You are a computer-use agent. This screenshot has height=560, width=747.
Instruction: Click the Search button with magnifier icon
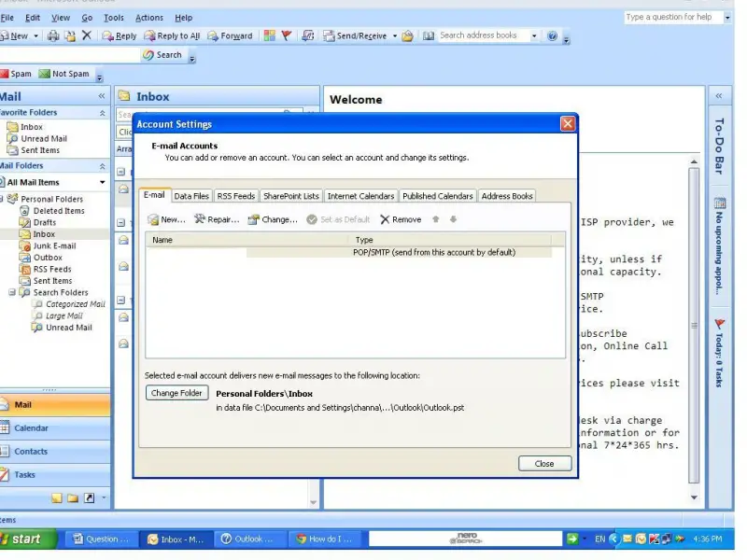pyautogui.click(x=162, y=55)
